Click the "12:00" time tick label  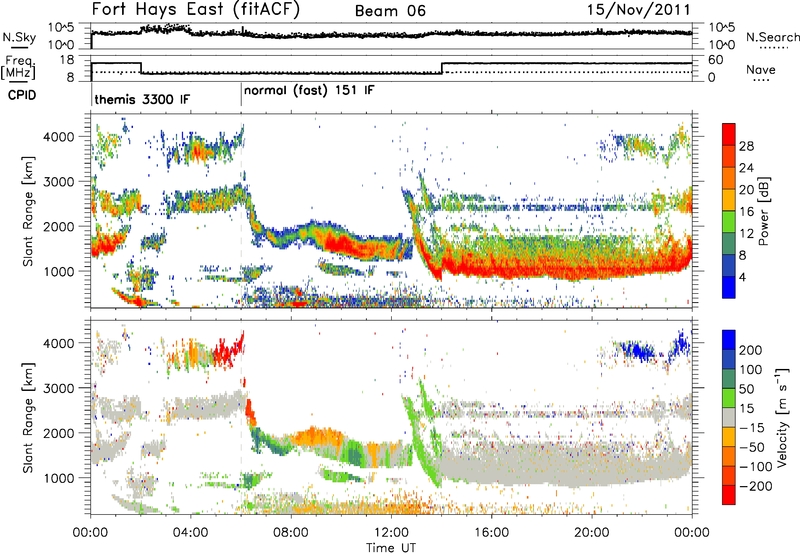[x=391, y=533]
